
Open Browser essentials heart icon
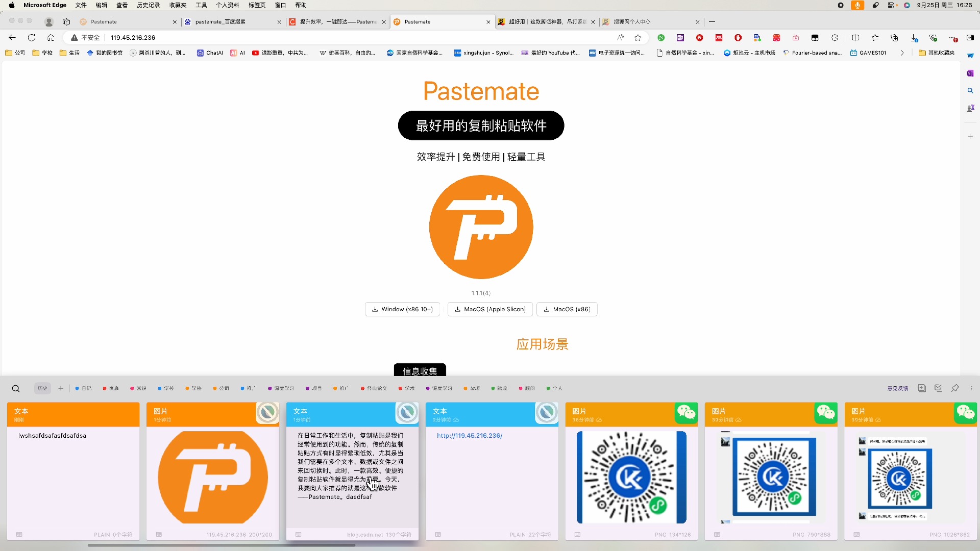coord(933,37)
